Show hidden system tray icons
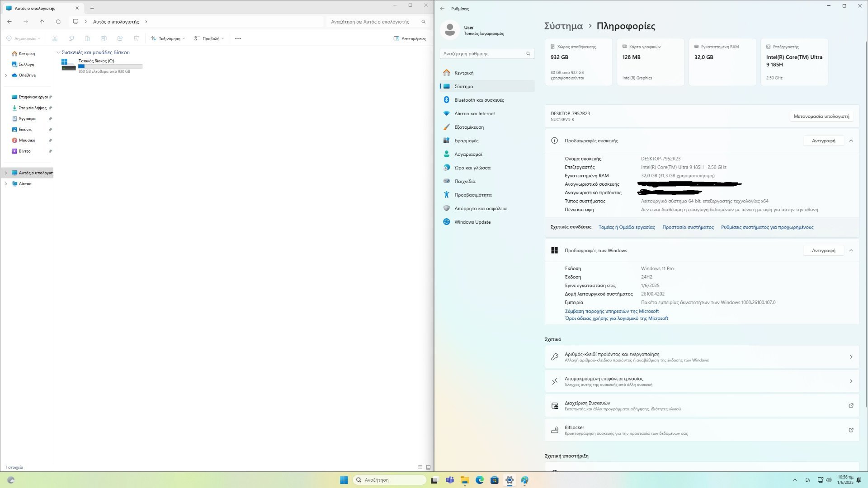Screen dimensions: 868x488 tap(795, 480)
